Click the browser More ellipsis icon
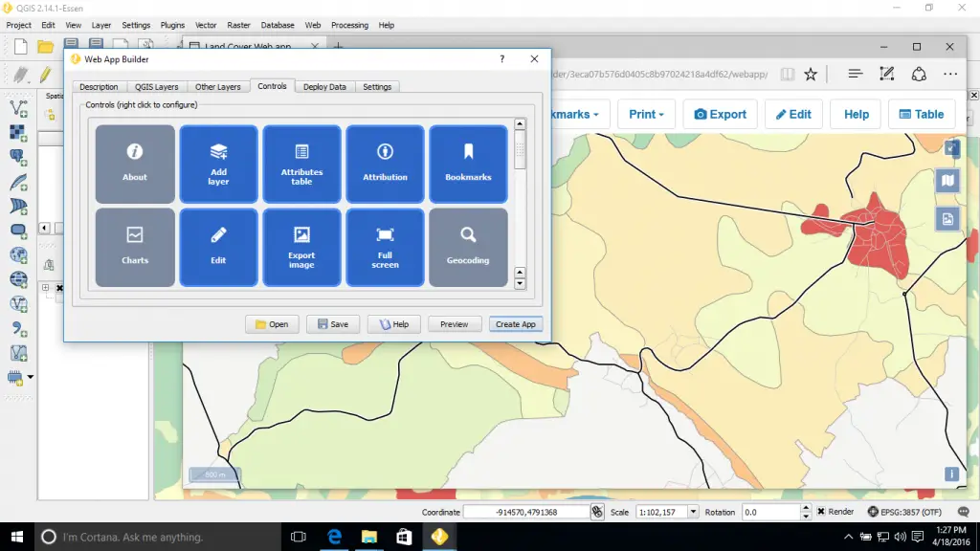This screenshot has width=980, height=551. 950,74
